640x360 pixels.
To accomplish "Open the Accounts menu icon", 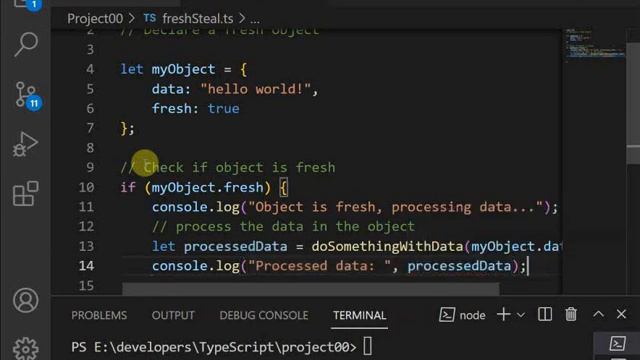I will [26, 300].
